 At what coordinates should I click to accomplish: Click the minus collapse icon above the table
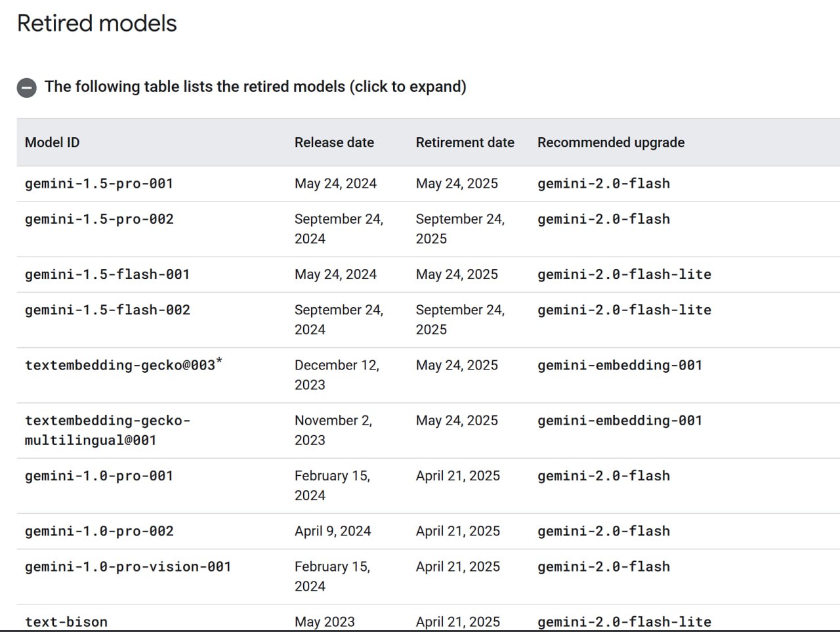coord(27,87)
